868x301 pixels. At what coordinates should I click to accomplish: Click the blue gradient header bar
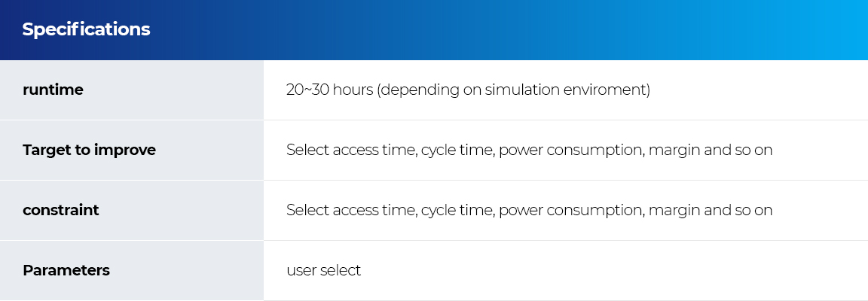point(434,30)
